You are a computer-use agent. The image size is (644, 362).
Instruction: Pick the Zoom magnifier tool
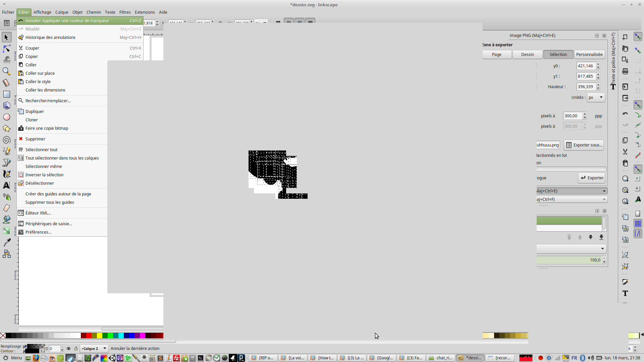[x=6, y=71]
